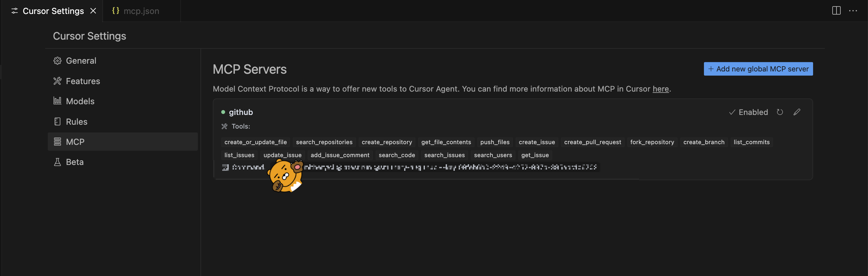The height and width of the screenshot is (276, 868).
Task: Click the create_or_update_file tool tag
Action: pyautogui.click(x=255, y=142)
